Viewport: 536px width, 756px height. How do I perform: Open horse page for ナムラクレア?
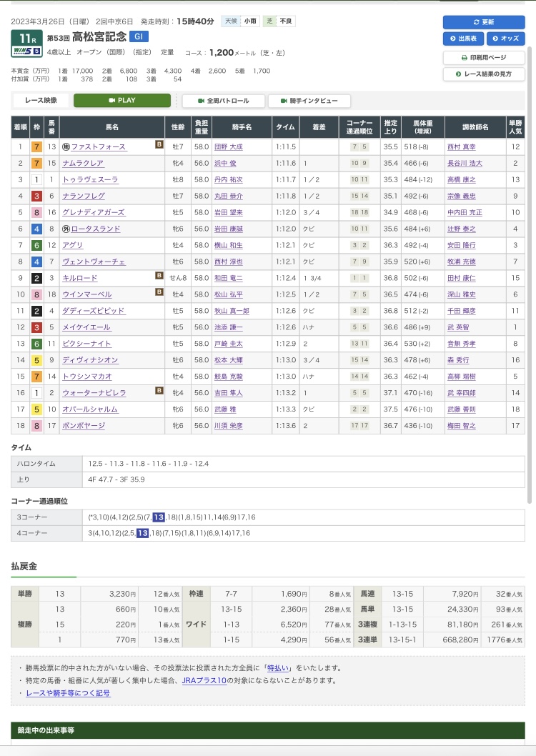click(x=83, y=164)
